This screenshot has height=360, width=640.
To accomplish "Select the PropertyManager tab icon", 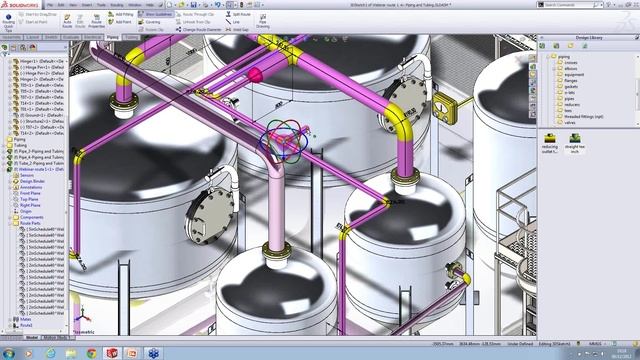I will pos(14,47).
